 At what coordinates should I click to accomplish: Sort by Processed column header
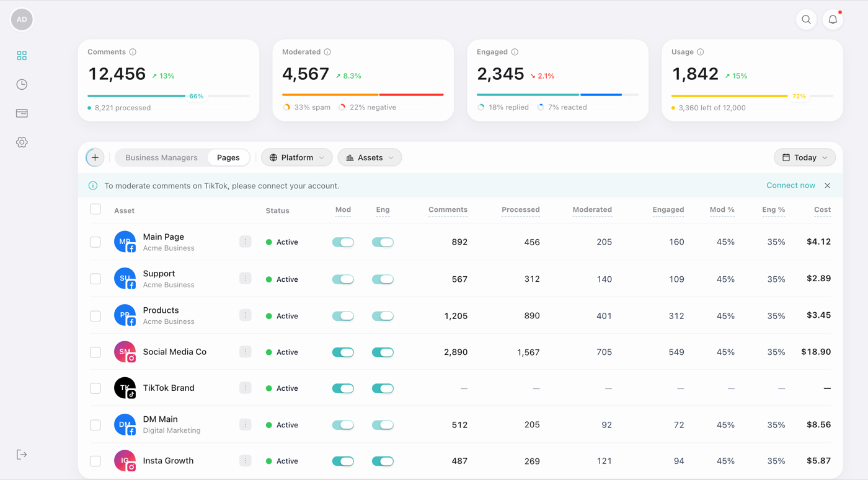(520, 210)
